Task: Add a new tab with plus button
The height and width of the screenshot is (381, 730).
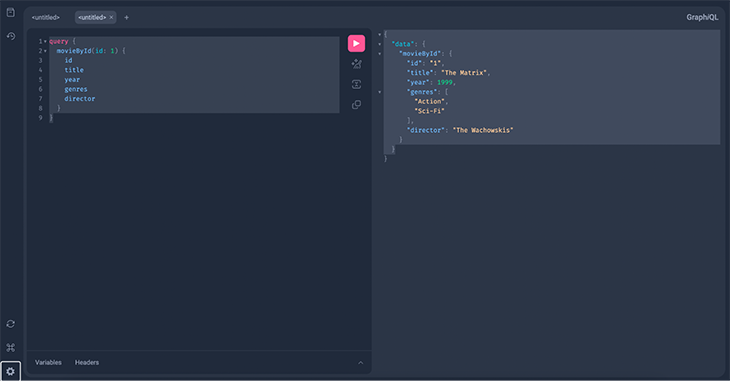Action: (126, 18)
